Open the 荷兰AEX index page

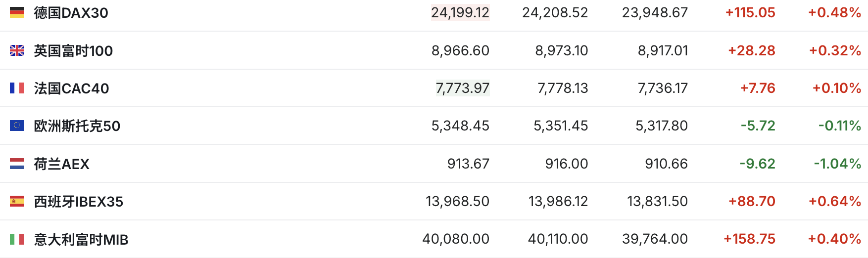tap(61, 164)
